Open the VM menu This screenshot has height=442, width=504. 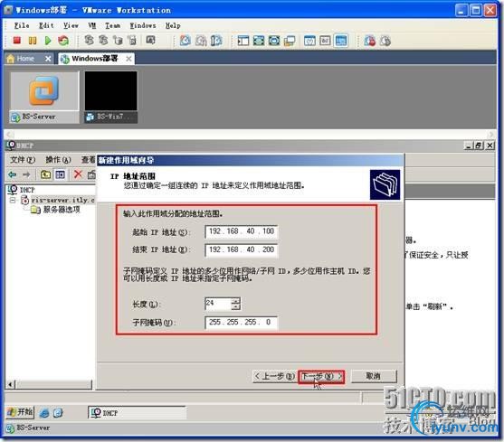coord(92,25)
